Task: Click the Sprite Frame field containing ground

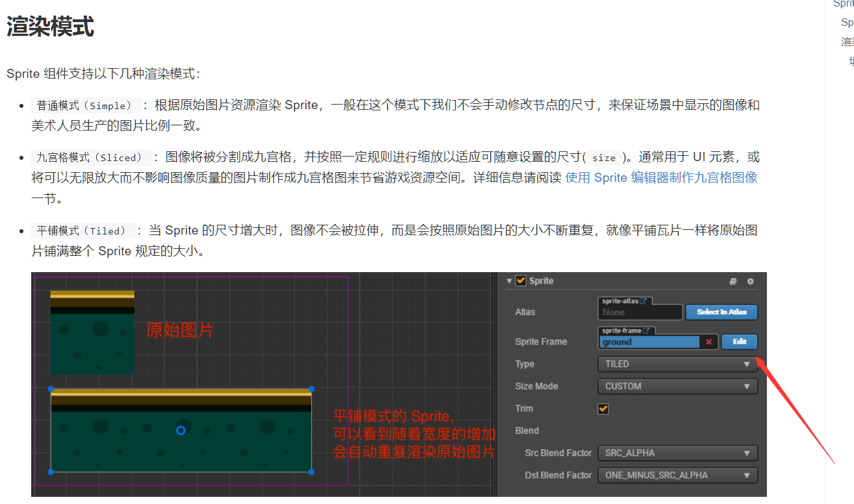Action: 649,342
